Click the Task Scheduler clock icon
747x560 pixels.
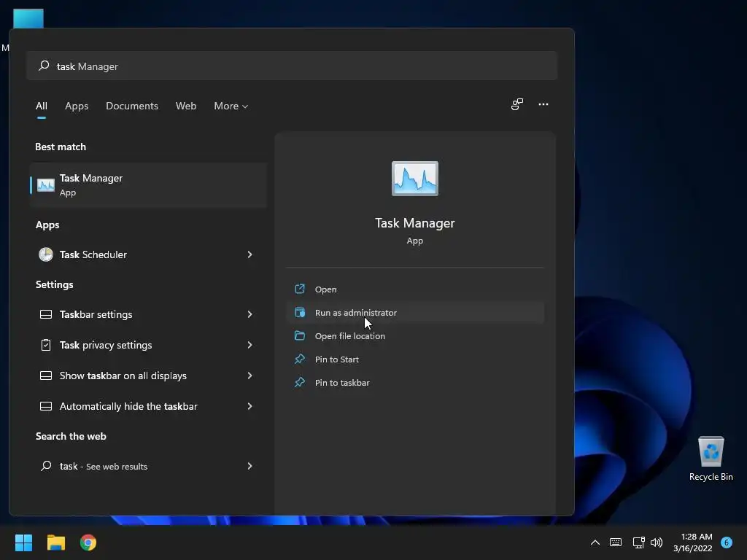(x=46, y=254)
